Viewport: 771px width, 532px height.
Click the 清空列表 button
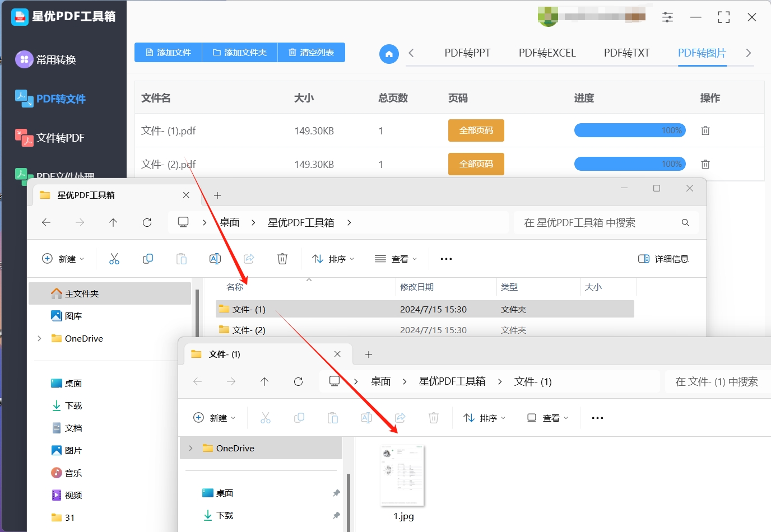pos(312,53)
